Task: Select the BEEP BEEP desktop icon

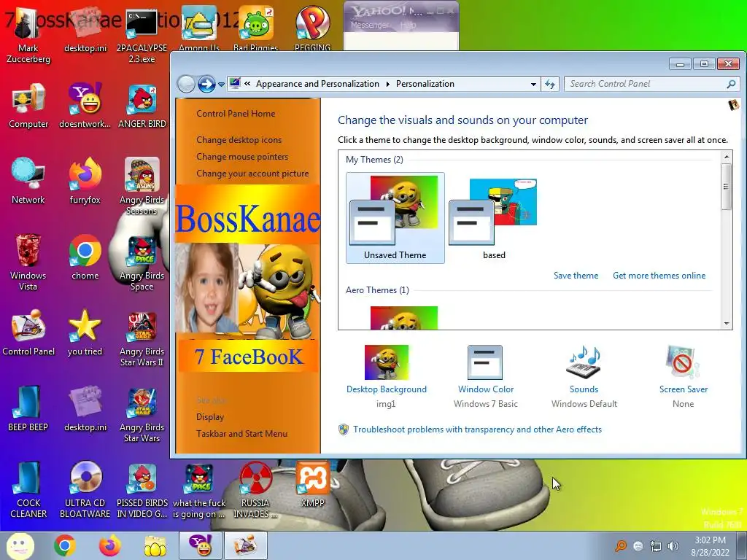Action: tap(28, 408)
